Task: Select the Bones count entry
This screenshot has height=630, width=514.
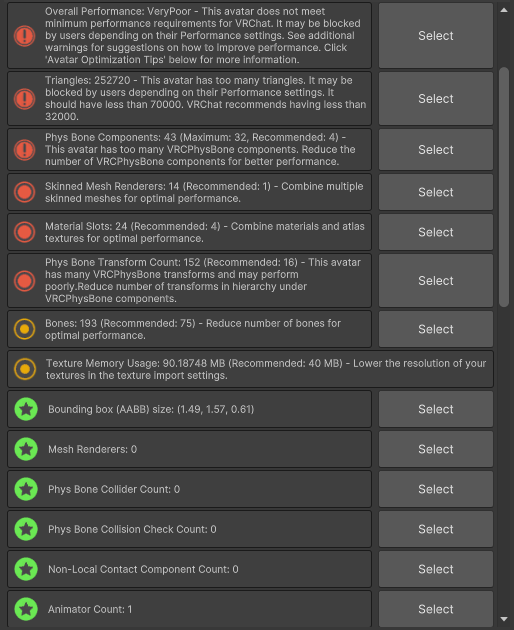Action: tap(436, 329)
